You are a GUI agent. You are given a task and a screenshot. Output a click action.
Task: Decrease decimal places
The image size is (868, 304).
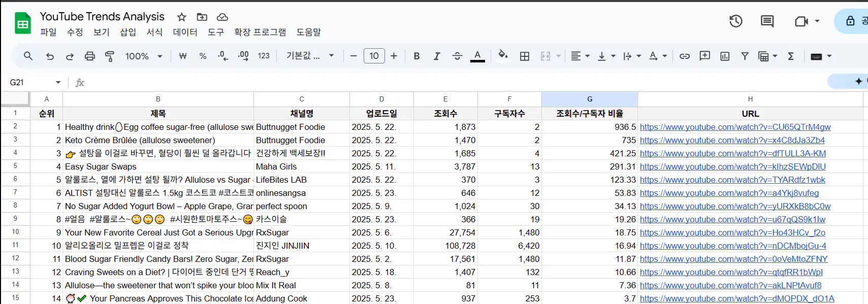pos(222,56)
